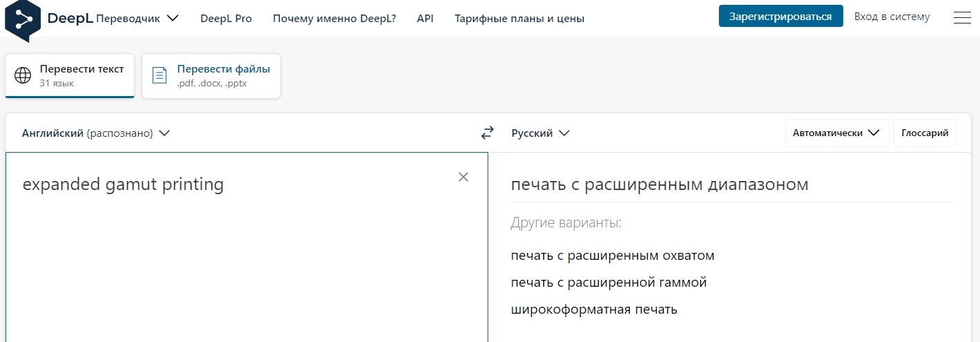Click the Зарегистрироваться button
This screenshot has width=980, height=342.
tap(780, 16)
